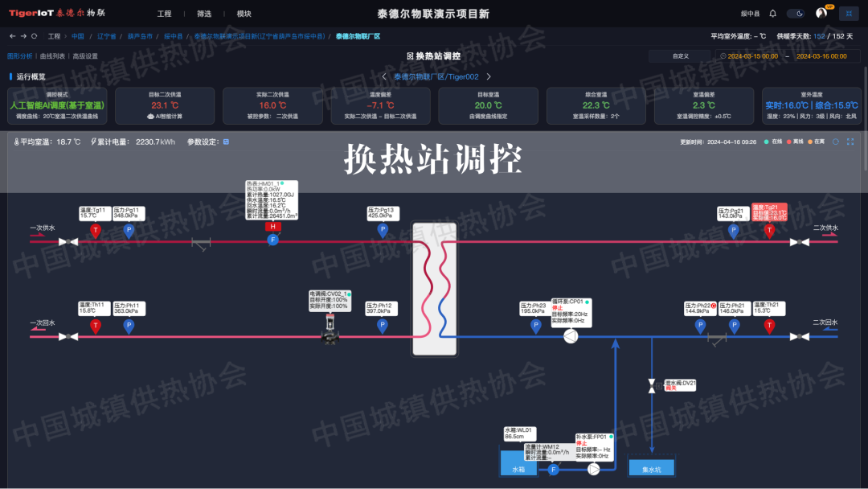Viewport: 868px width, 489px height.
Task: Click the start date field 2024-03-15
Action: pos(752,56)
